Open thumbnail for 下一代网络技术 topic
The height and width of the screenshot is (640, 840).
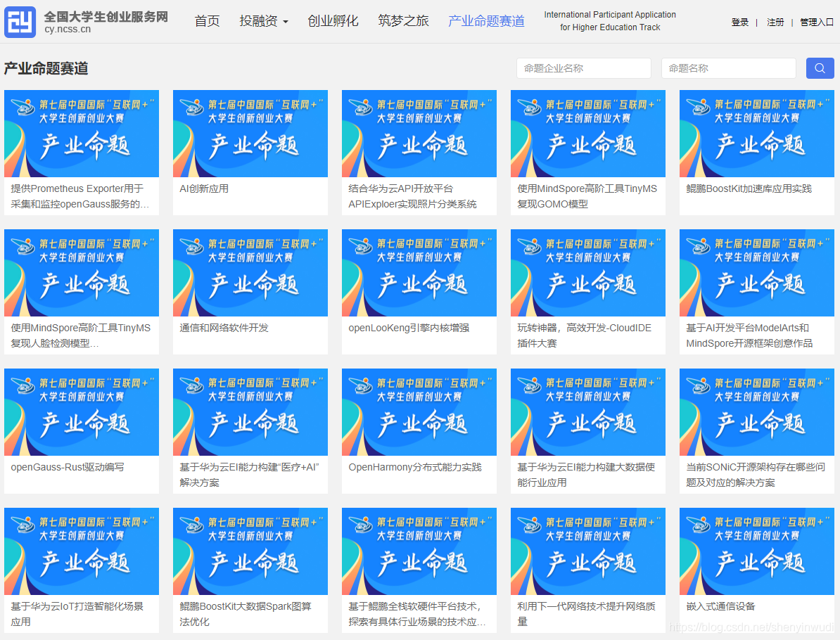(x=587, y=551)
